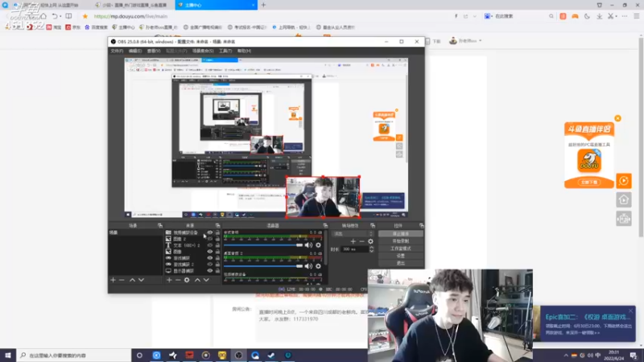644x362 pixels.
Task: Open the 查看(V) menu in OBS
Action: point(154,51)
